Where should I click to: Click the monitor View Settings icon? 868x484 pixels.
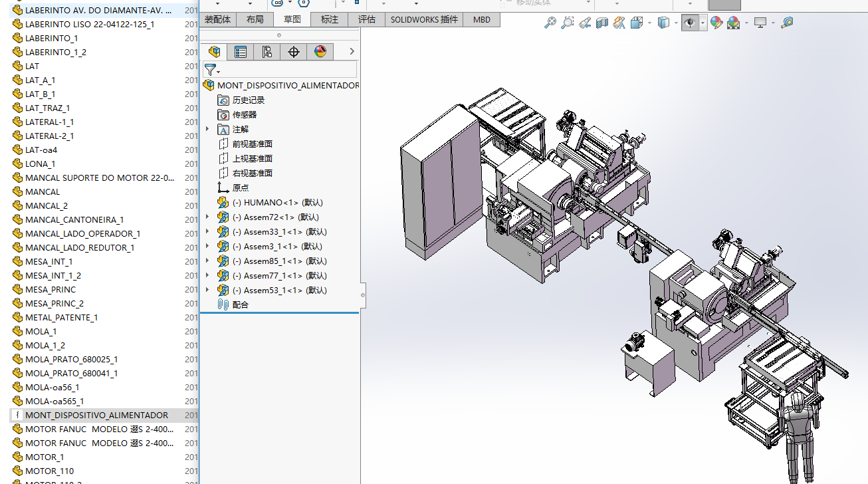point(760,23)
